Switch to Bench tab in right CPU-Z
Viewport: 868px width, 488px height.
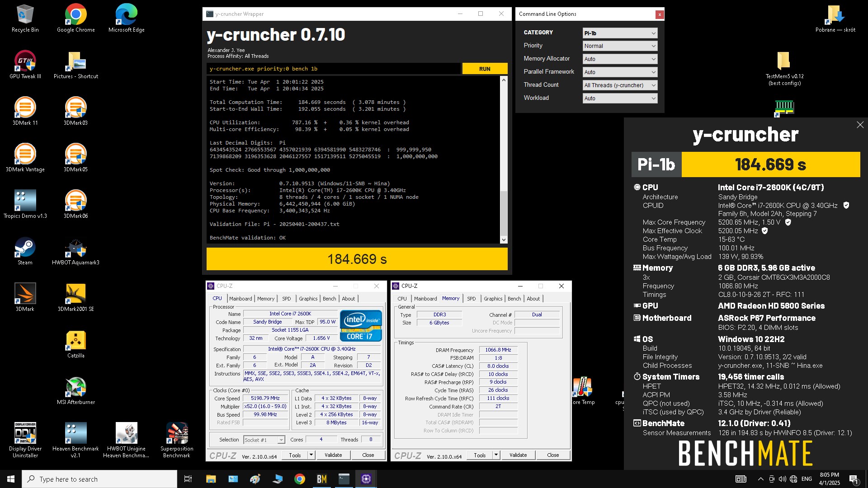point(514,299)
